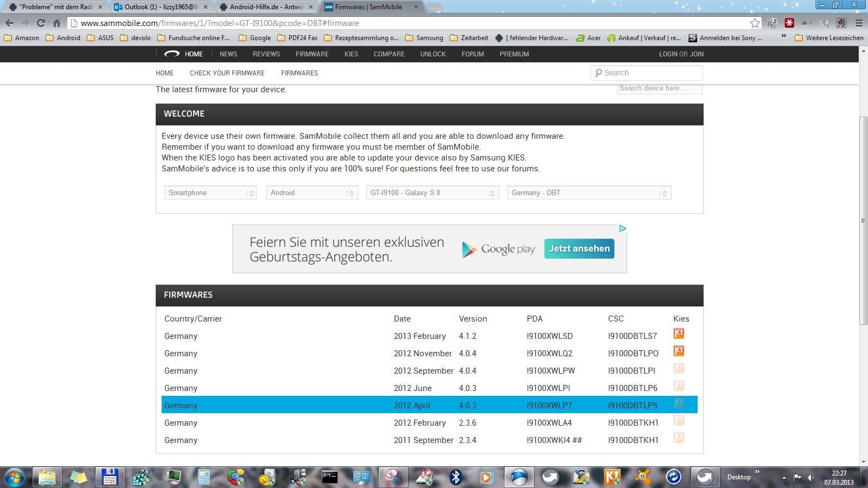
Task: Click the address bar URL field
Action: pyautogui.click(x=412, y=23)
